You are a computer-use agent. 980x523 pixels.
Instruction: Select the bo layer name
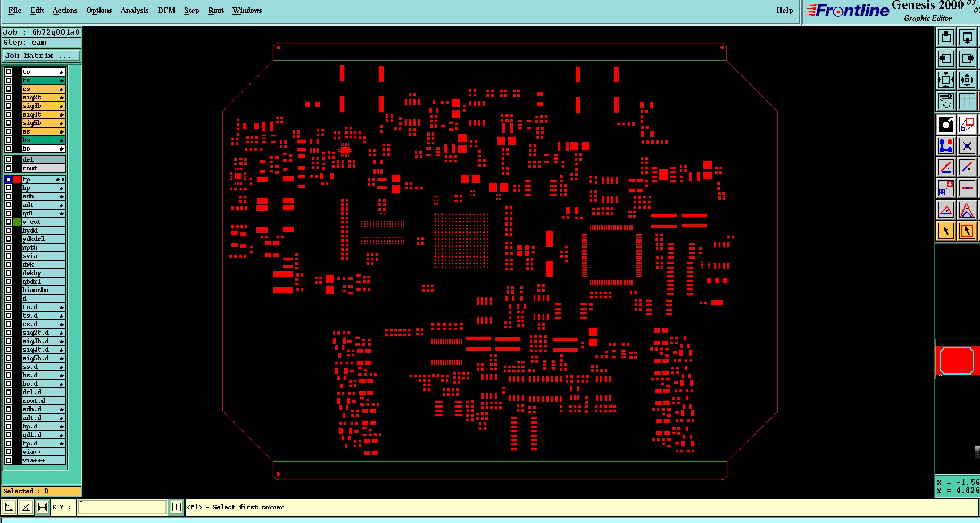pyautogui.click(x=43, y=148)
